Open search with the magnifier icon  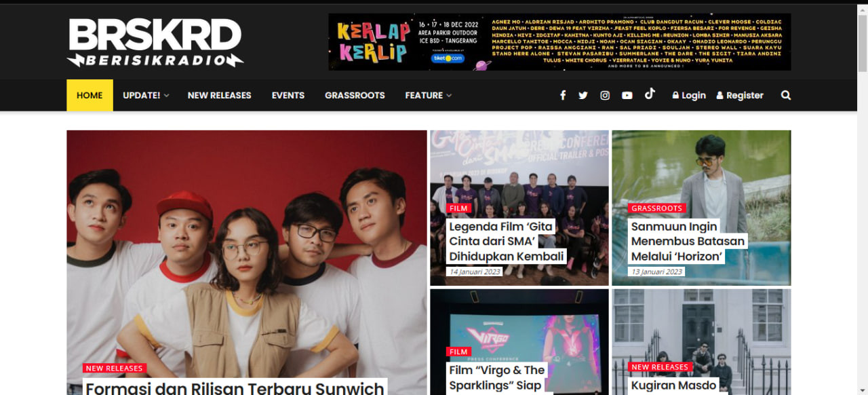(x=786, y=96)
